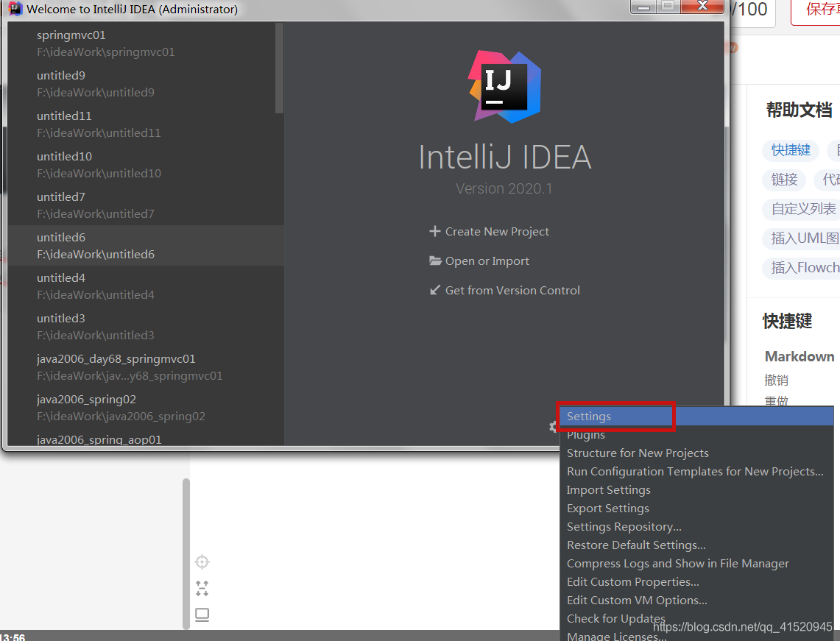Click the plus icon beside Create New Project
The height and width of the screenshot is (641, 840).
(434, 231)
